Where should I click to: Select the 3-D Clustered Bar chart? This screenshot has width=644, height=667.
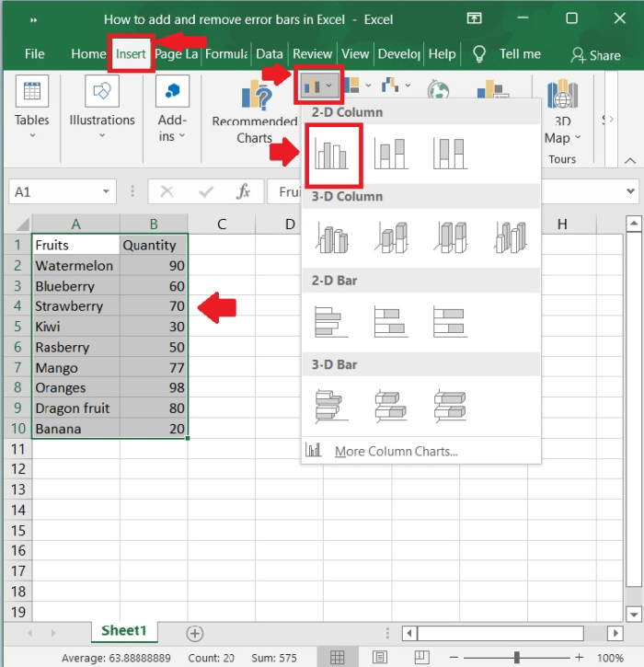point(331,407)
